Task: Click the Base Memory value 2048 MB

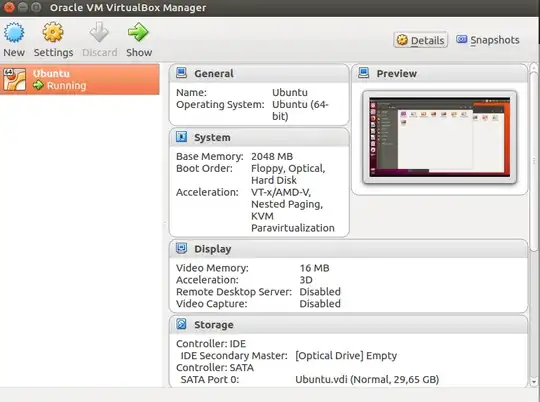Action: tap(272, 156)
